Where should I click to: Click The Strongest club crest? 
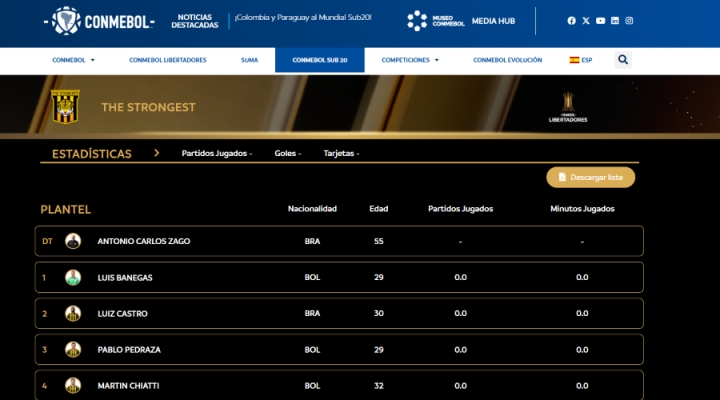[x=65, y=107]
